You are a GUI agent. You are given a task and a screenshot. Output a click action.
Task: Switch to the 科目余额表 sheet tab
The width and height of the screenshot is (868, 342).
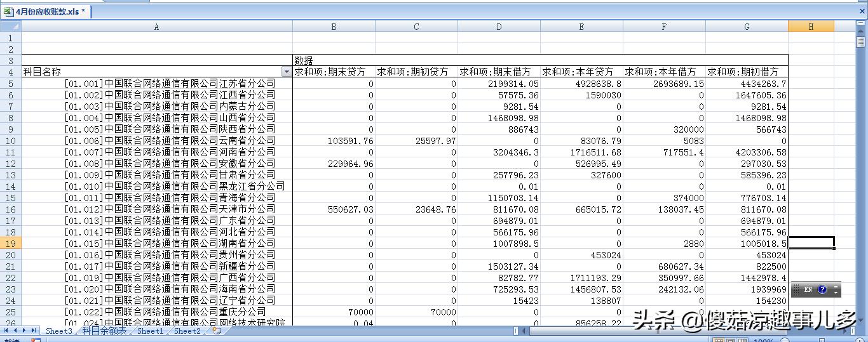tap(104, 331)
